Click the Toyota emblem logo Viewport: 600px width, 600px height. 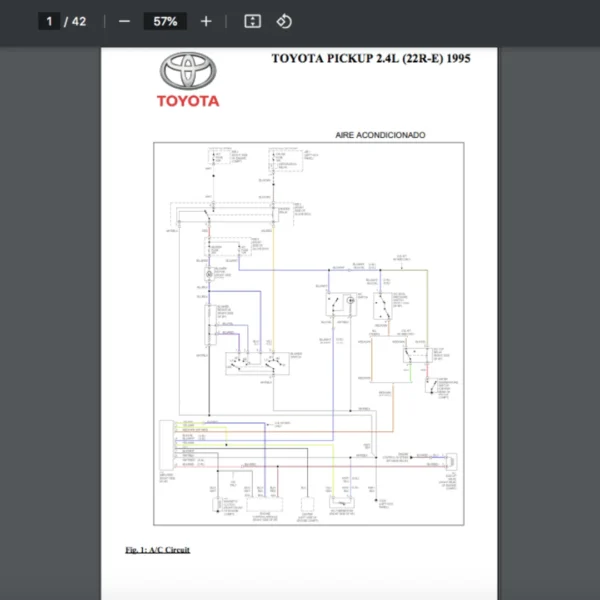(x=187, y=71)
